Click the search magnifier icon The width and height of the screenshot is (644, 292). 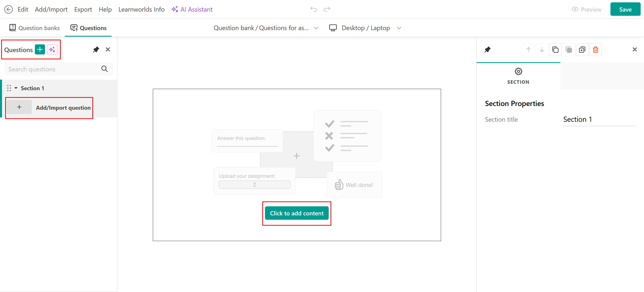tap(104, 69)
